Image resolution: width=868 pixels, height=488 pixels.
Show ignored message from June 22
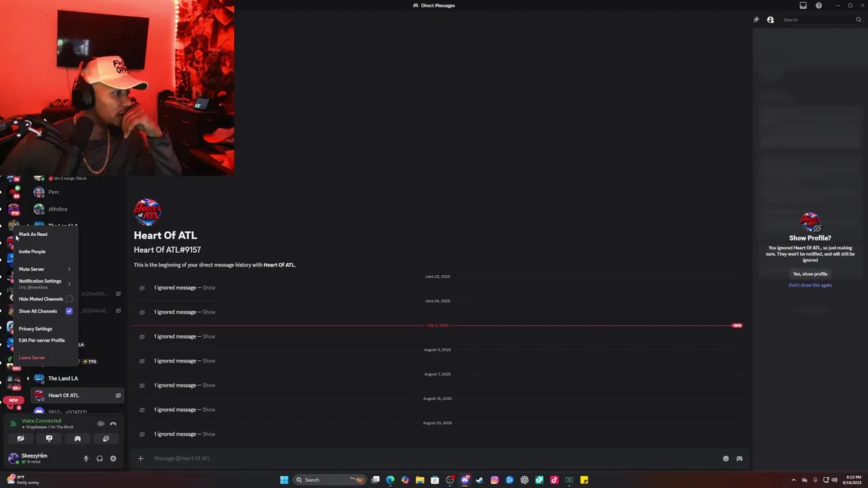point(209,287)
